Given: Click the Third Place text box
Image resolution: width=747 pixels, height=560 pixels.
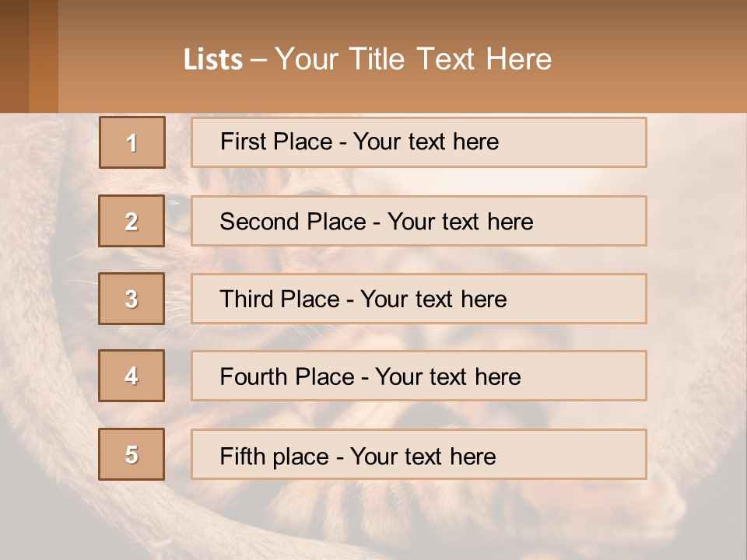Looking at the screenshot, I should 419,299.
